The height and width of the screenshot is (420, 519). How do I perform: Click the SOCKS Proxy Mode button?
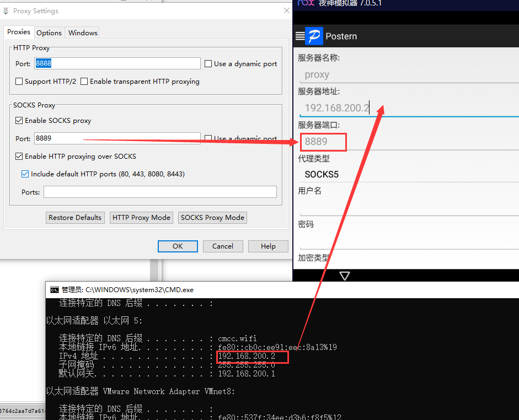[212, 218]
